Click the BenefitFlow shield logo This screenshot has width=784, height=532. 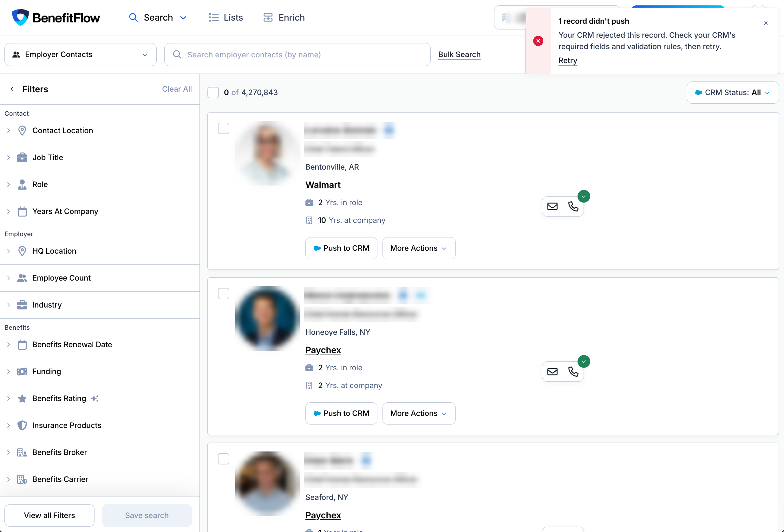tap(20, 17)
